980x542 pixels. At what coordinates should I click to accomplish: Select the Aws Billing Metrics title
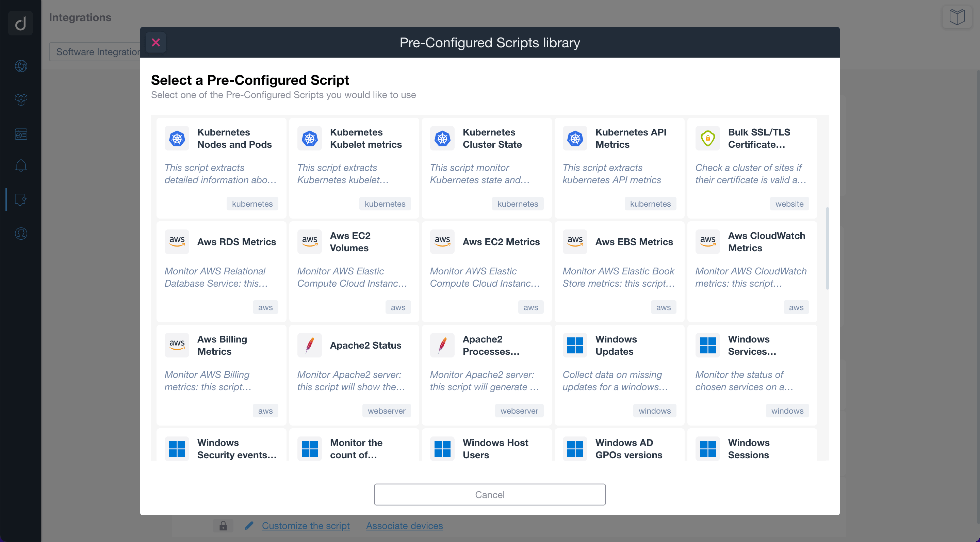click(x=222, y=345)
